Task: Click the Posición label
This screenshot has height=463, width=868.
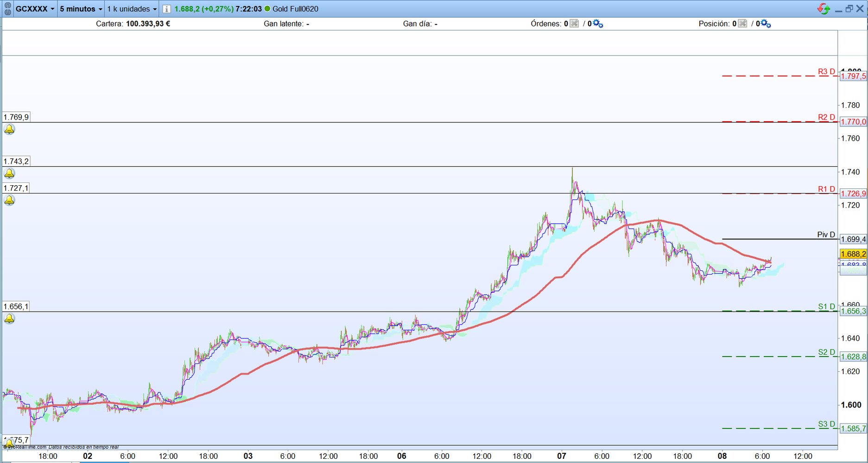Action: click(x=714, y=24)
